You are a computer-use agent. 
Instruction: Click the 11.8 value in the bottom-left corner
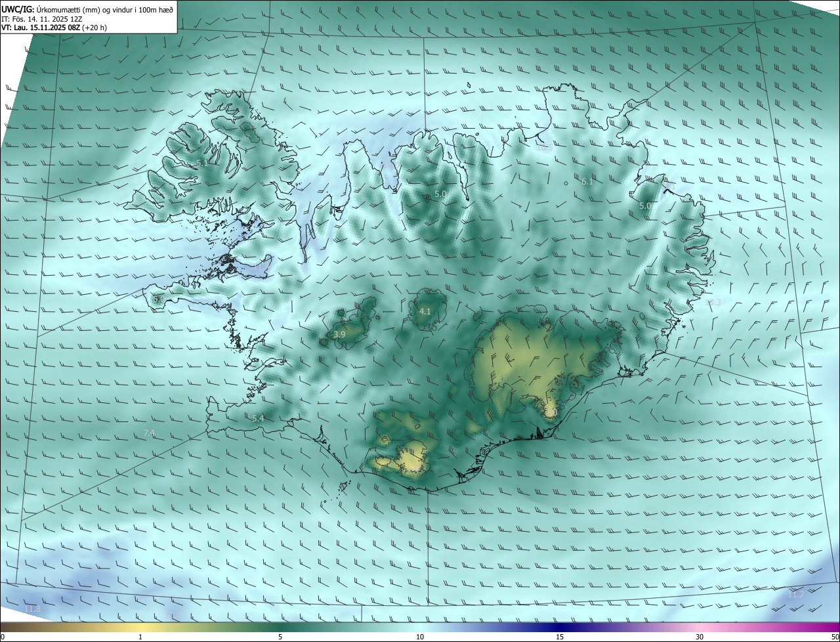pos(32,610)
